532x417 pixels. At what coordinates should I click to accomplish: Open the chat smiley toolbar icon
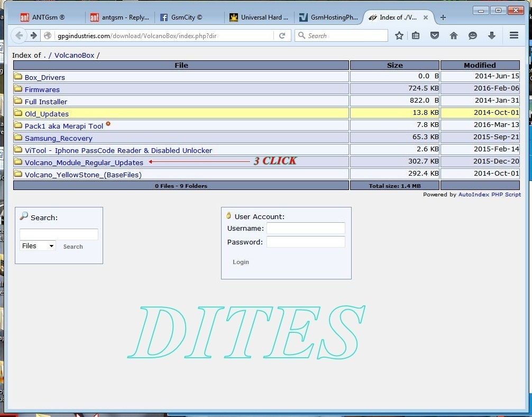pos(473,35)
